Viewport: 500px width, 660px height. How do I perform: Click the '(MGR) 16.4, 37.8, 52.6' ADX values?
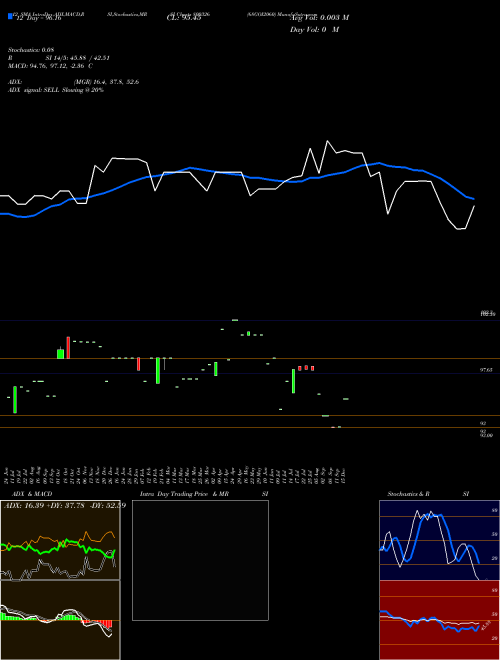[x=106, y=82]
